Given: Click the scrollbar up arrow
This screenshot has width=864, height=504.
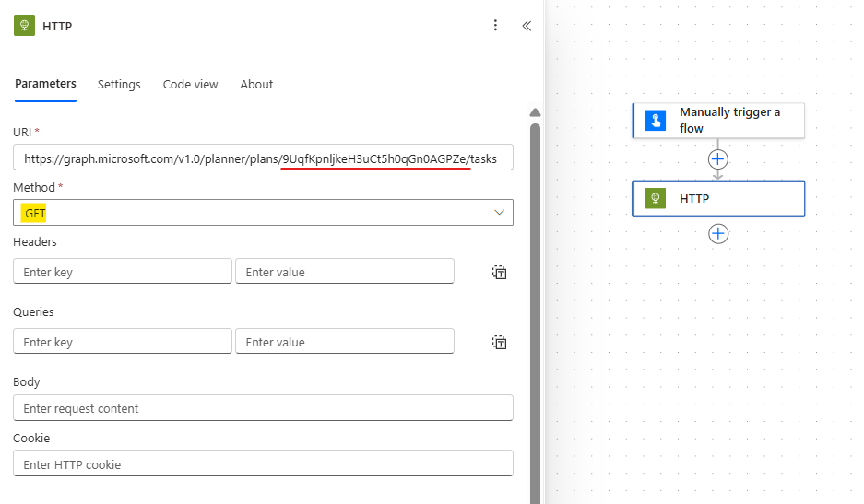Looking at the screenshot, I should 535,112.
